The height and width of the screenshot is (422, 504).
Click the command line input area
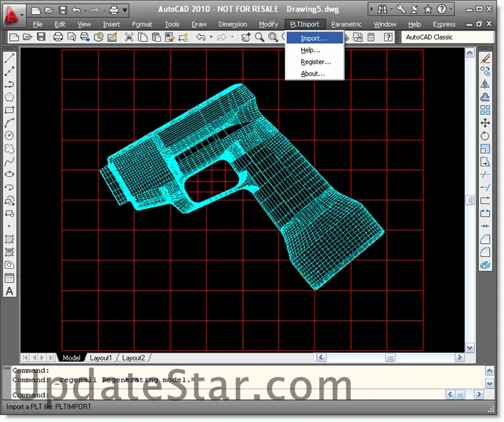coord(228,395)
